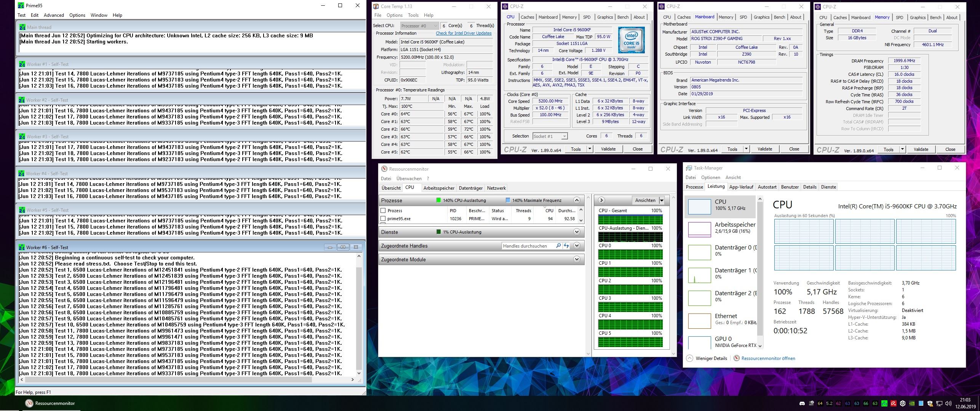Click the Worker #1 window icon in Prime95
980x411 pixels.
pyautogui.click(x=22, y=64)
